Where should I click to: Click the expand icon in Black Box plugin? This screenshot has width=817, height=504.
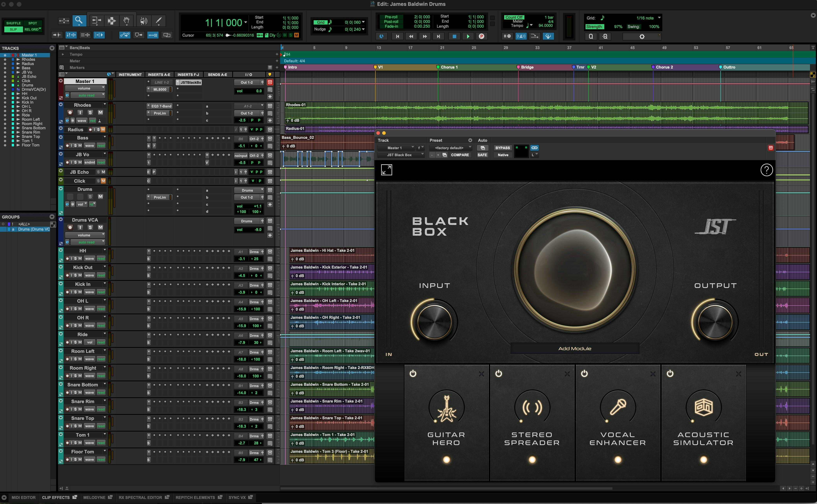[387, 170]
